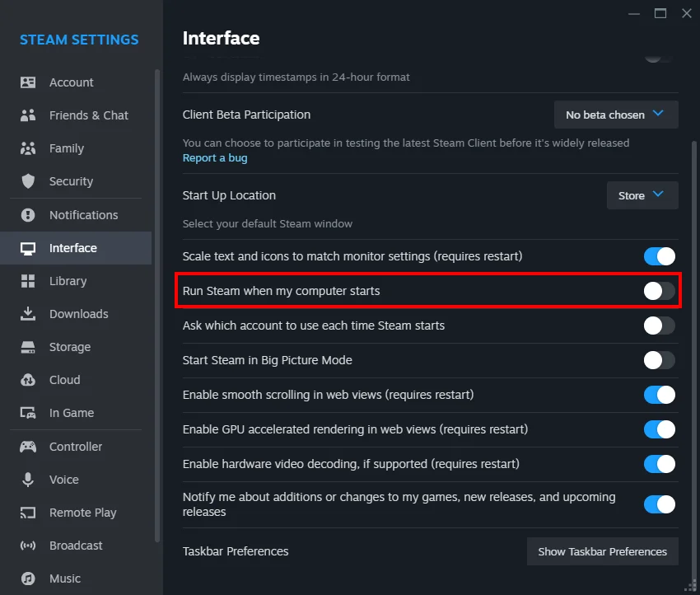
Task: Click the Security shield icon
Action: (27, 181)
